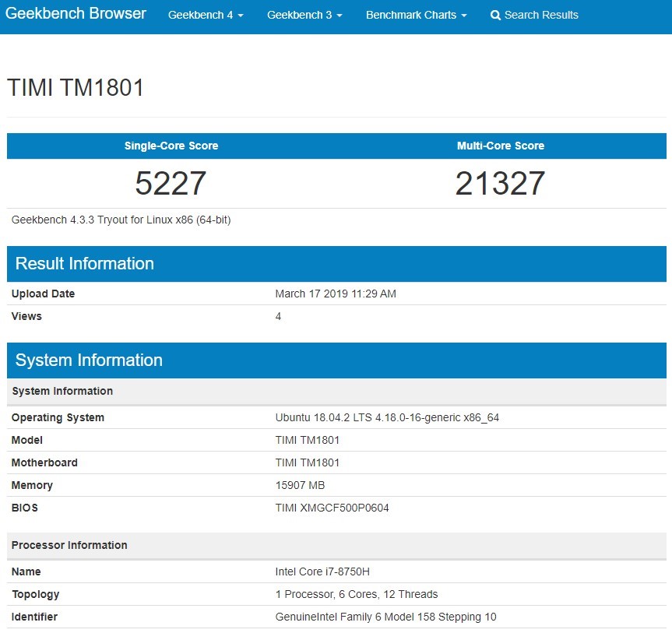
Task: Click the Model label
Action: (x=27, y=440)
